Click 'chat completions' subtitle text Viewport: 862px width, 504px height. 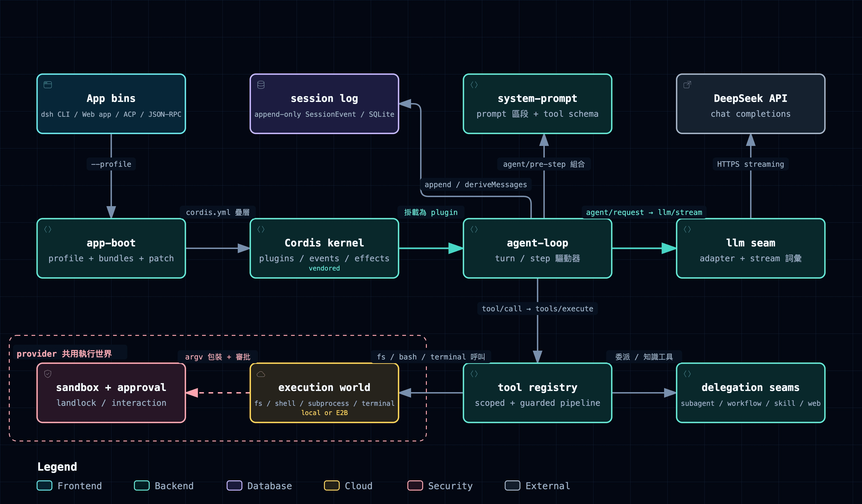tap(751, 114)
